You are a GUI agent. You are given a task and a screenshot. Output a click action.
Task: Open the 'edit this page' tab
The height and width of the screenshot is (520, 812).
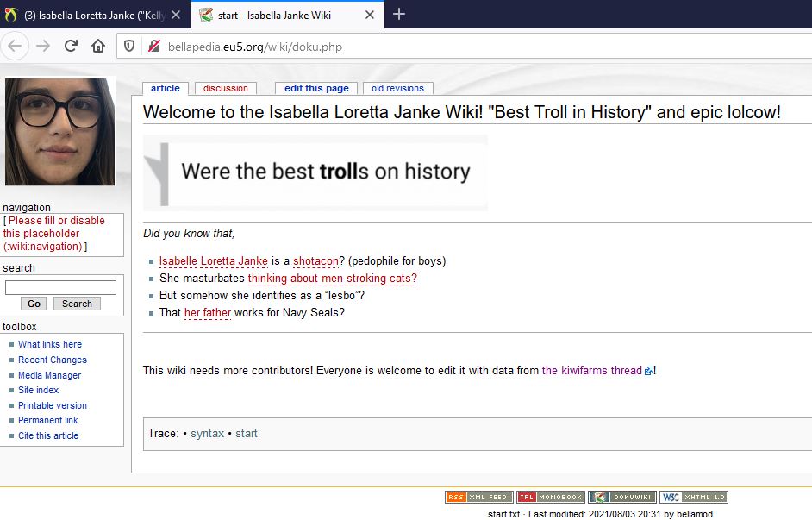(x=316, y=88)
